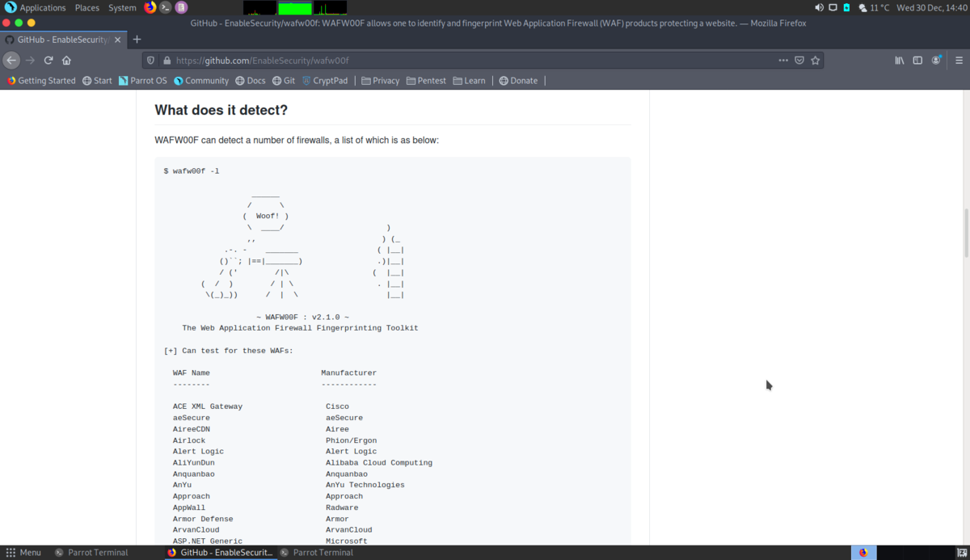This screenshot has width=970, height=560.
Task: Open the Places menu
Action: (86, 7)
